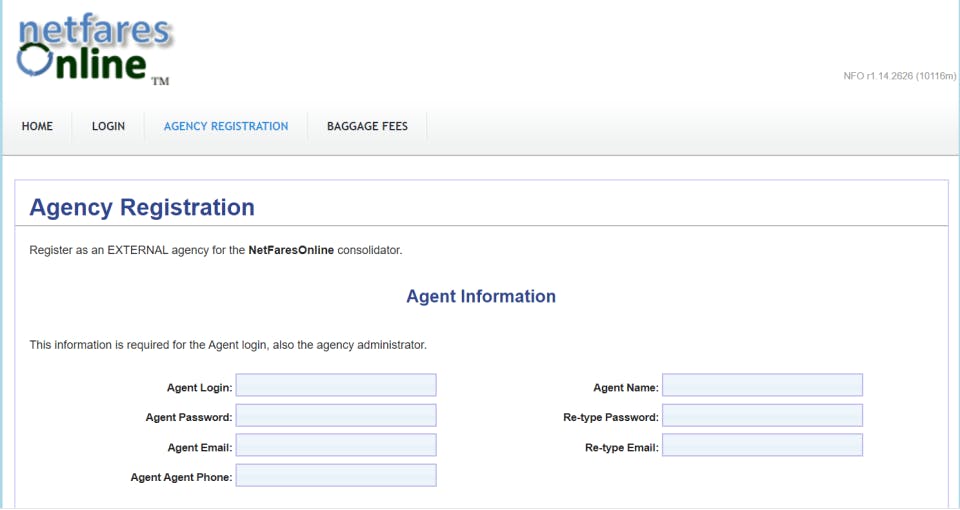Viewport: 960px width, 510px height.
Task: Focus the Agent Name field
Action: pyautogui.click(x=762, y=385)
